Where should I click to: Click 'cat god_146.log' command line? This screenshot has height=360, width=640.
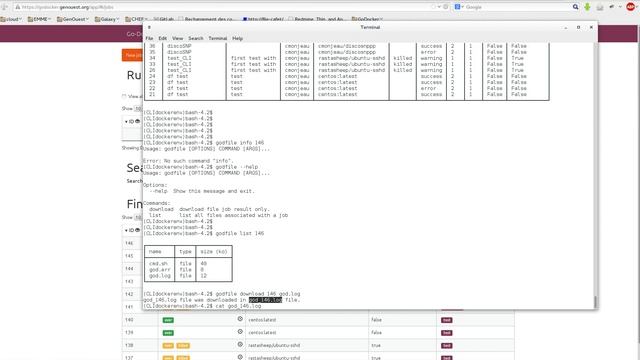(238, 306)
